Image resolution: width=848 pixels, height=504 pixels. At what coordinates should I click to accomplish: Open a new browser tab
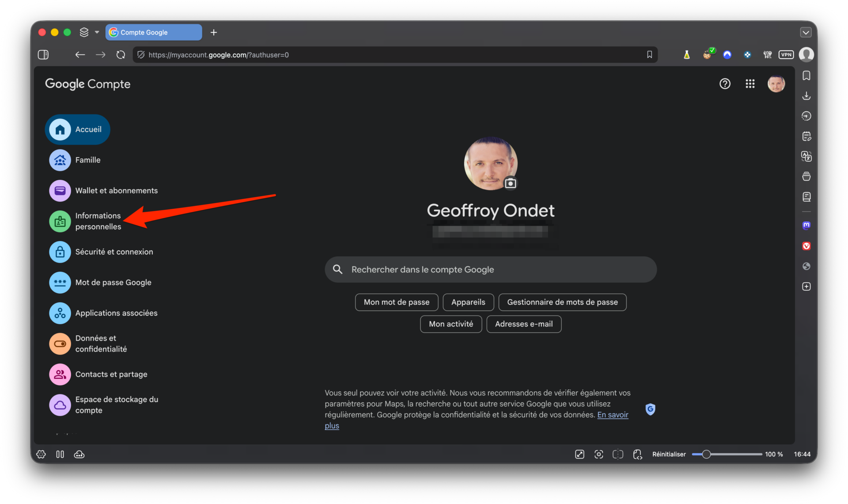click(214, 32)
